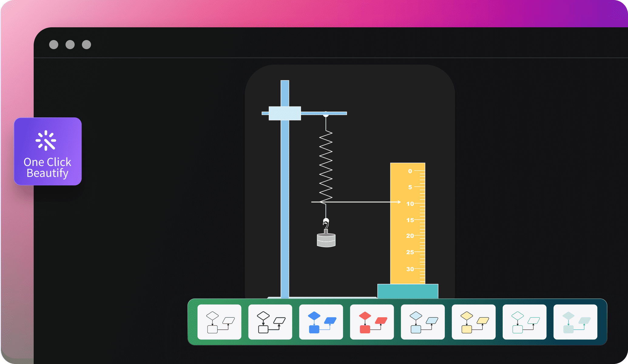Click the '20' mark on the ruler
The image size is (628, 364).
click(410, 236)
